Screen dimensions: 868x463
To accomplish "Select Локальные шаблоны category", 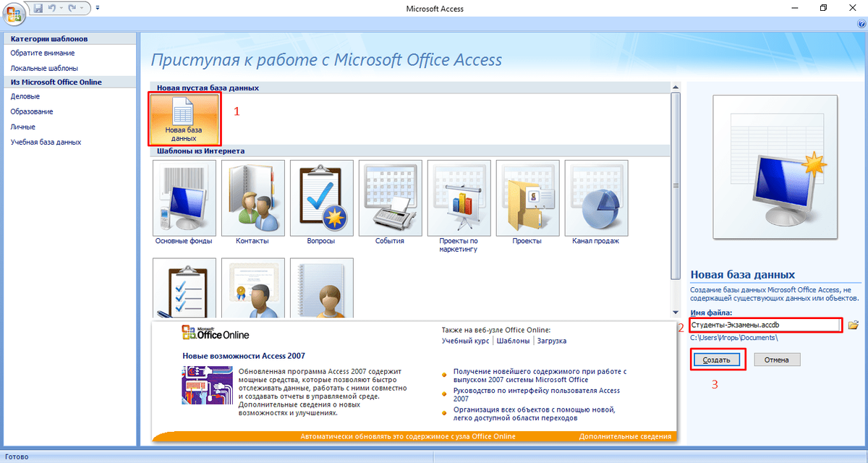I will 44,68.
